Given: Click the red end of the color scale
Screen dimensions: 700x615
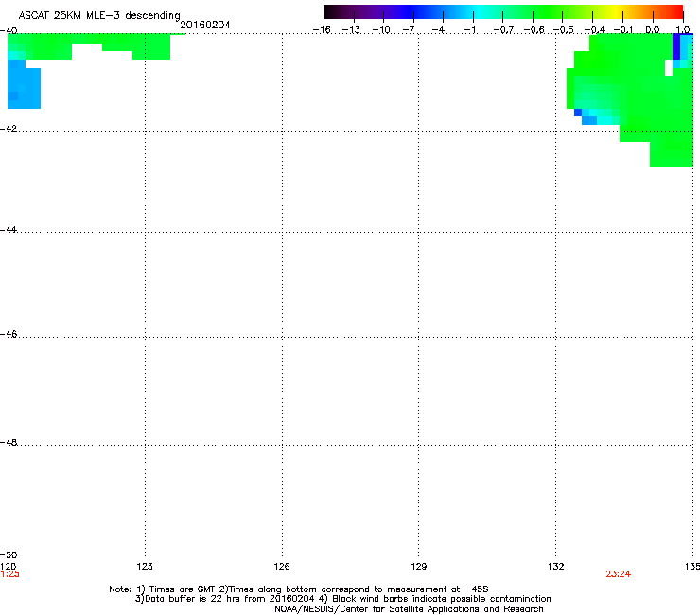Looking at the screenshot, I should coord(676,12).
